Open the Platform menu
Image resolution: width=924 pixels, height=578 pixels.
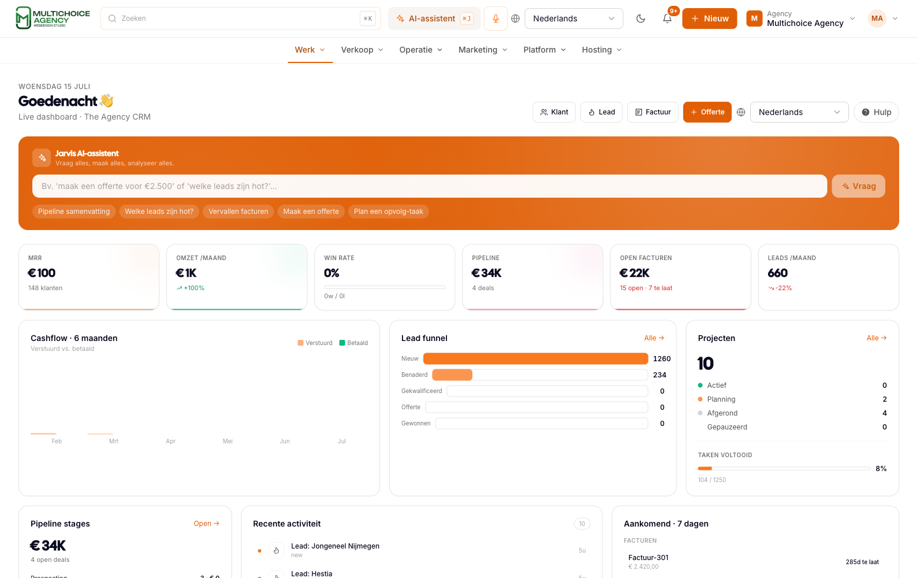pos(545,50)
